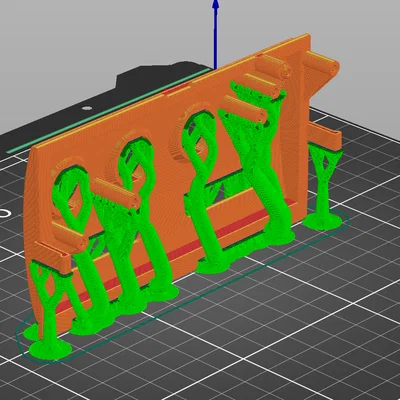Screen dimensions: 400x400
Task: Click the orange cylindrical peg at top-right of model
Action: 321,64
